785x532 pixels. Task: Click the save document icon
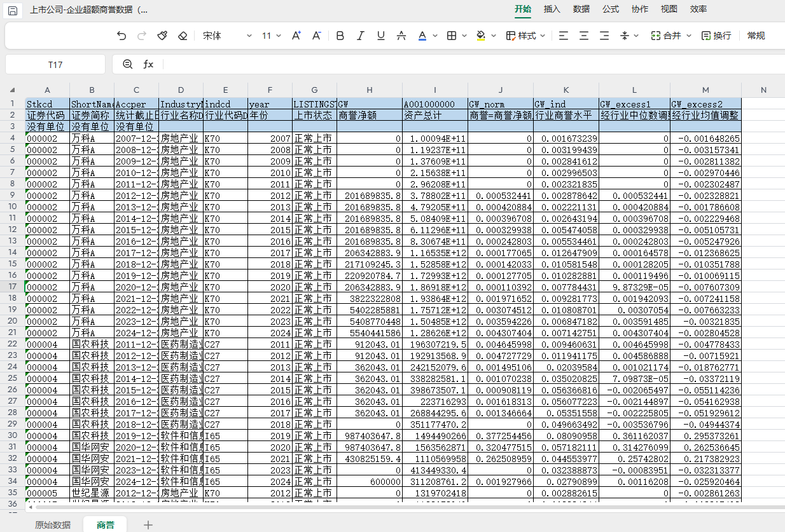point(13,10)
